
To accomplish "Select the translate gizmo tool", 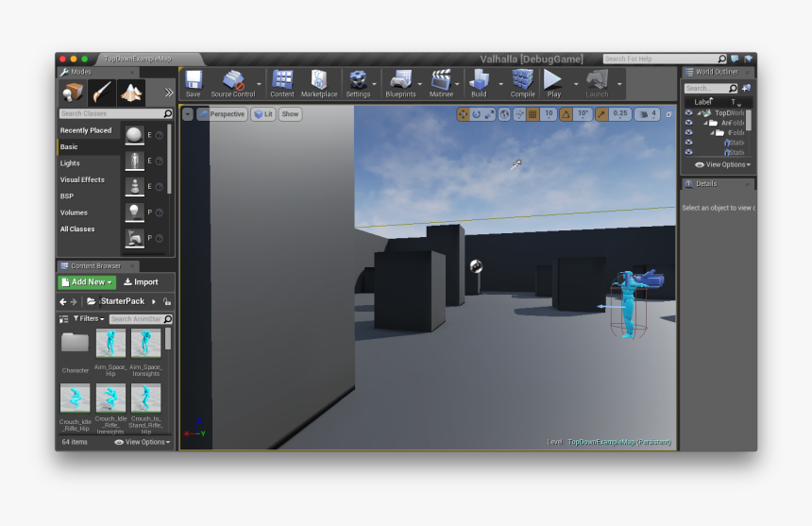I will [x=463, y=114].
